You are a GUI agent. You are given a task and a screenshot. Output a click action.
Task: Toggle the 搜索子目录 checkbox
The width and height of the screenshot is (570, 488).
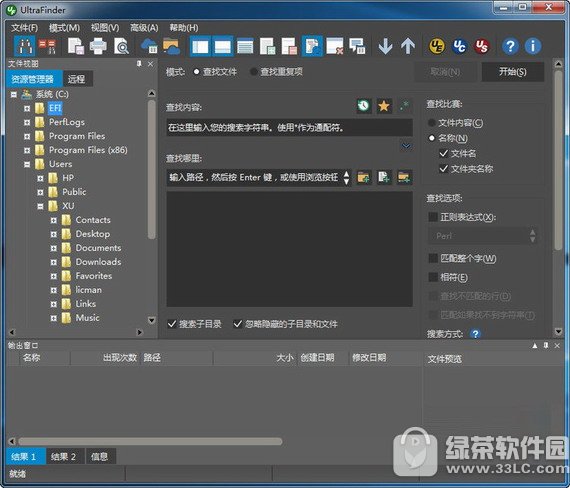pyautogui.click(x=172, y=324)
